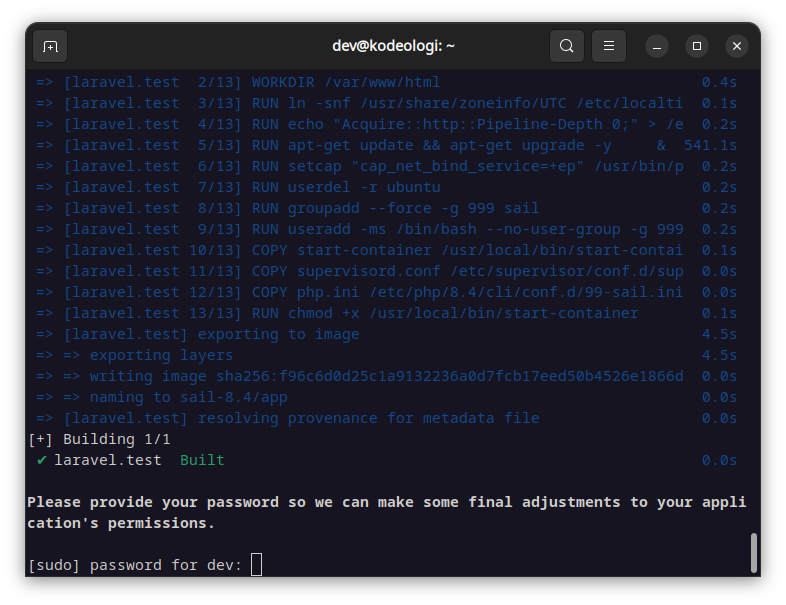Click the green Built status text

[202, 460]
